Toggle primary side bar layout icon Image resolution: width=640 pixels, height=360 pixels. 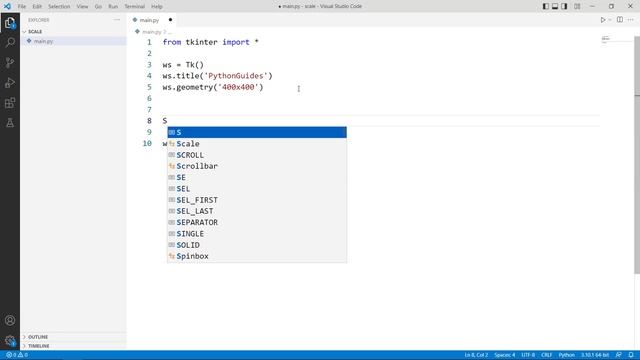546,6
